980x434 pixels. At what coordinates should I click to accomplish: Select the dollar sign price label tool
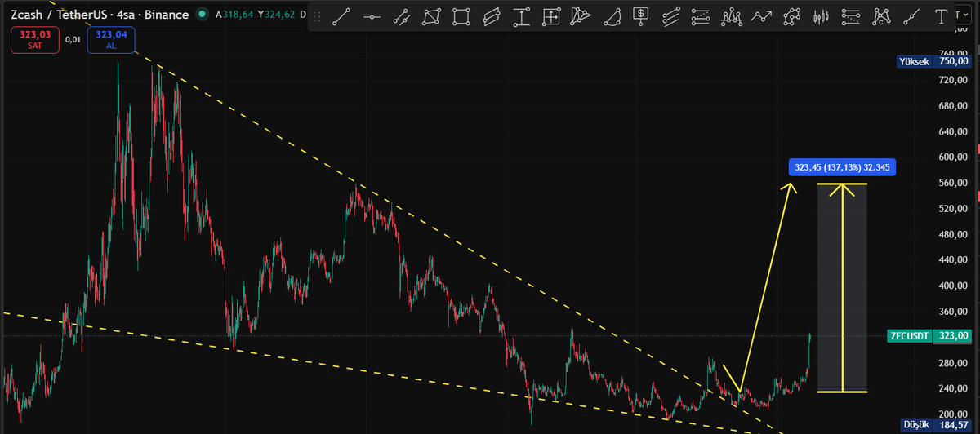[641, 15]
